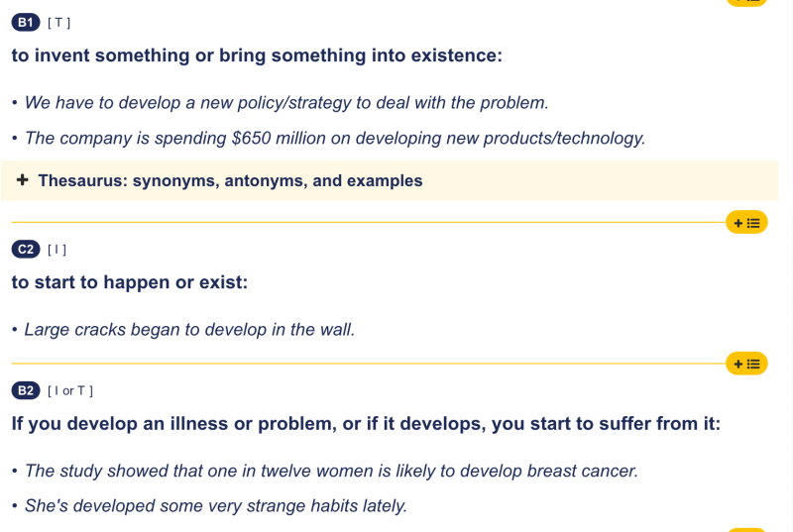The height and width of the screenshot is (532, 793).
Task: Add B1 sense to word list
Action: pos(746,223)
